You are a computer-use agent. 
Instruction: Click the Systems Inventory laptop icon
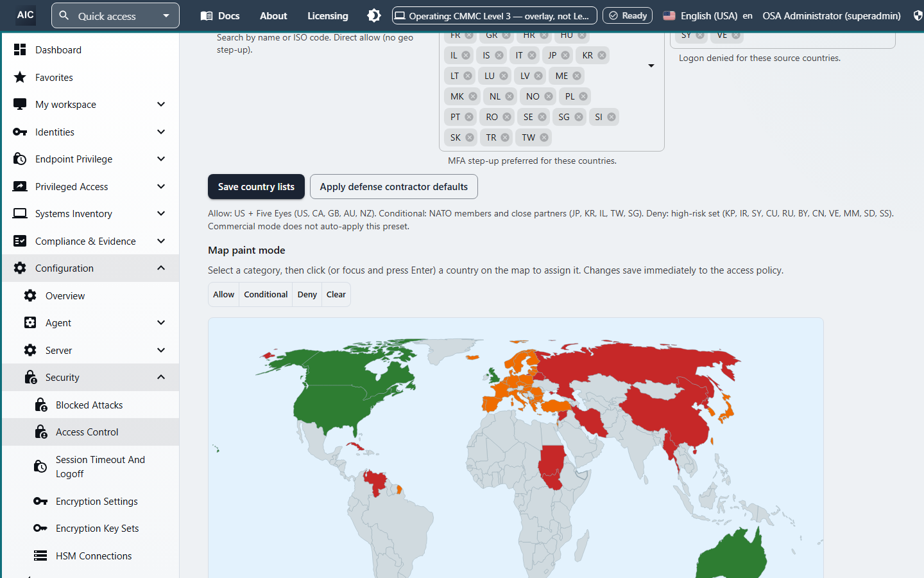[x=20, y=213]
